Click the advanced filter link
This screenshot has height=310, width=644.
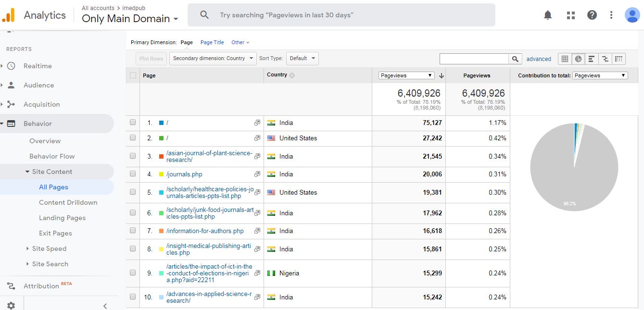(539, 59)
